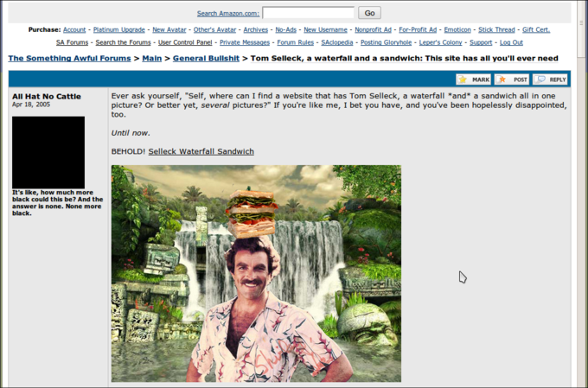This screenshot has height=388, width=588.
Task: Open the Selleck Waterfall Sandwich link
Action: click(x=201, y=151)
